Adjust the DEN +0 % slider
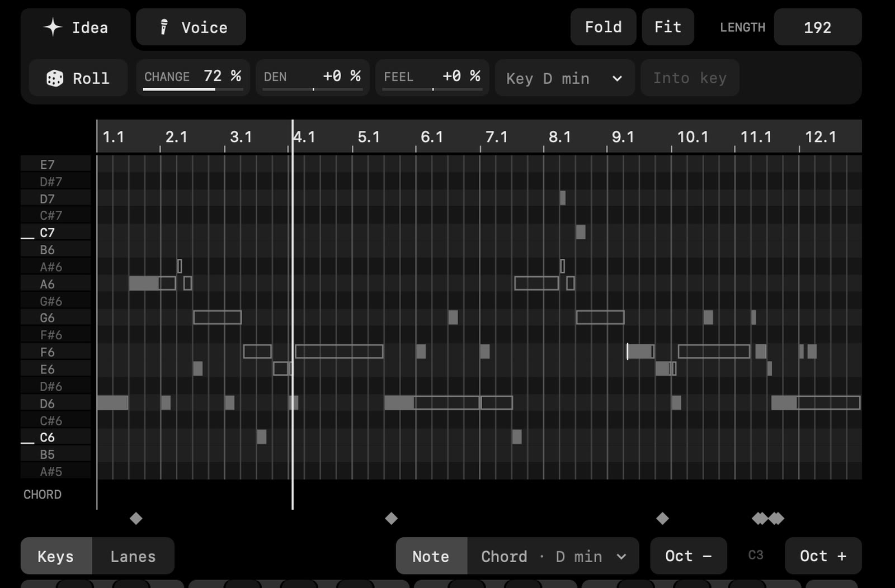This screenshot has height=588, width=895. 313,78
